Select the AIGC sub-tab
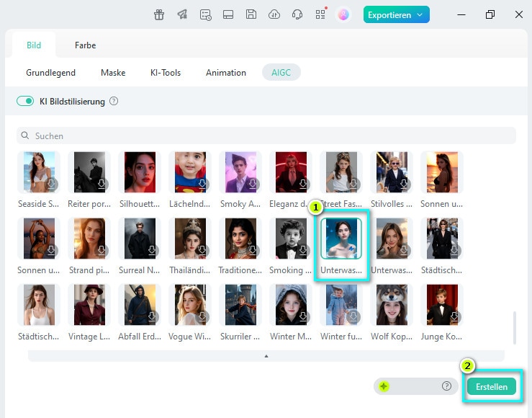532x418 pixels. click(281, 72)
